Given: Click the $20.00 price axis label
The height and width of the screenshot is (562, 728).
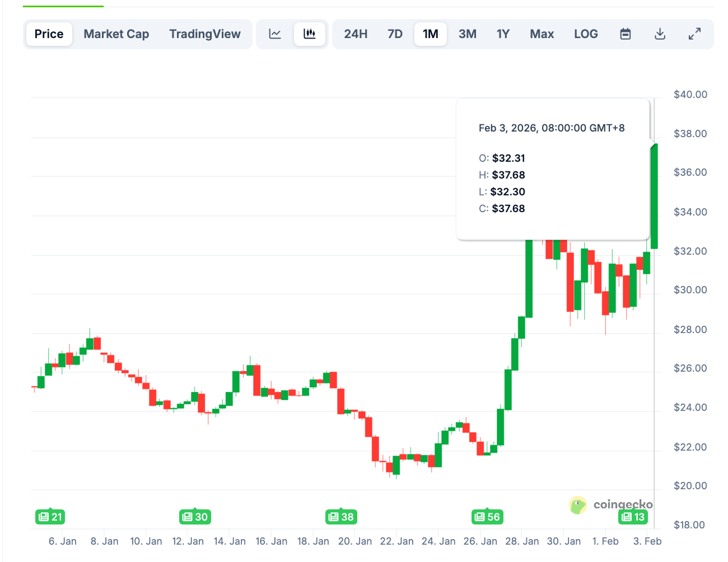Looking at the screenshot, I should [690, 486].
